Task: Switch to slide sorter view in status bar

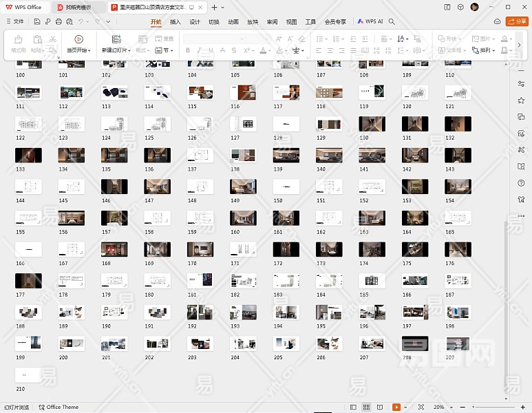Action: pyautogui.click(x=367, y=407)
